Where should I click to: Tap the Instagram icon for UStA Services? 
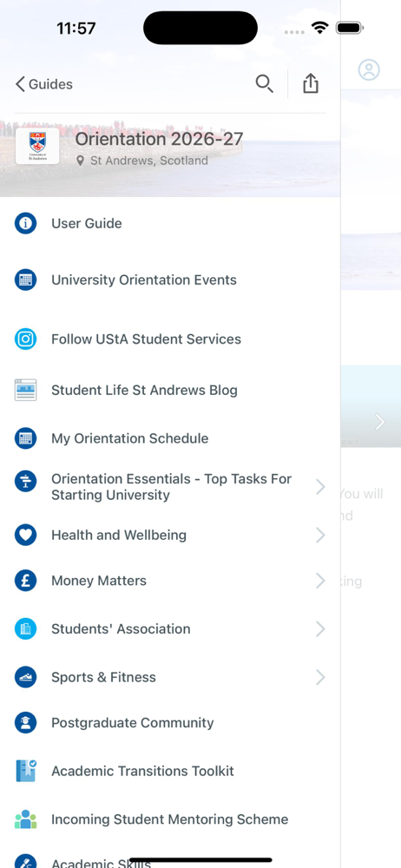tap(25, 339)
